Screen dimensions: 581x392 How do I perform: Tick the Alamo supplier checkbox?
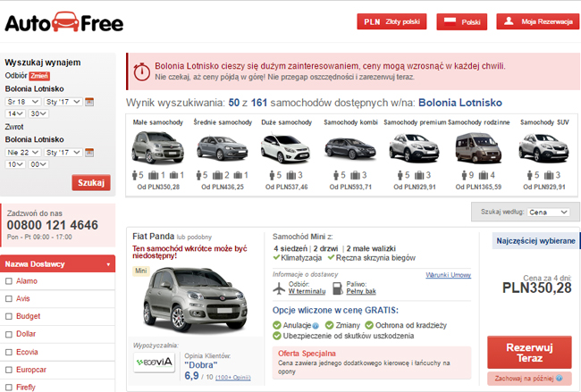9,281
